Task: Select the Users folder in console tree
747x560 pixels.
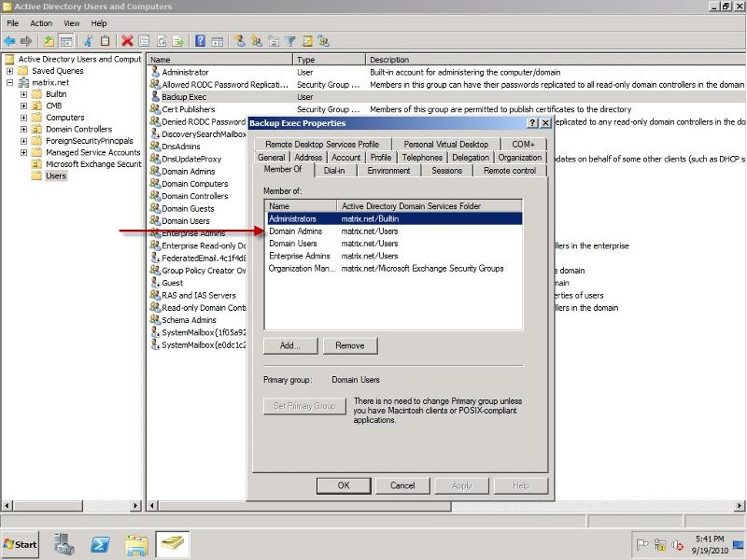Action: (56, 175)
